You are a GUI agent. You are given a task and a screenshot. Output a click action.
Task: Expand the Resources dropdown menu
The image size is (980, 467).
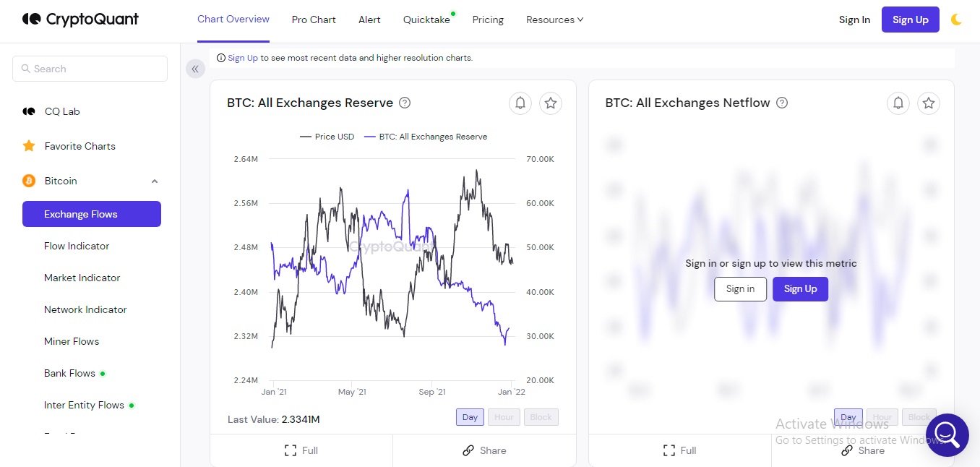click(554, 20)
